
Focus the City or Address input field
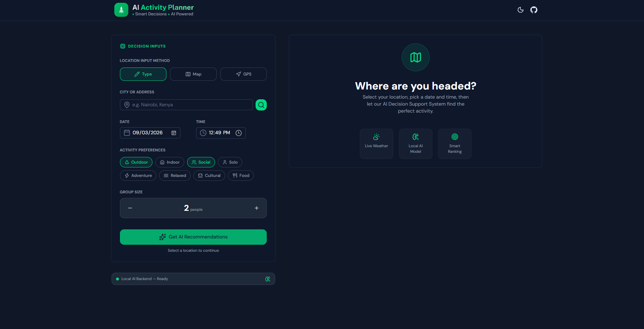(x=186, y=105)
